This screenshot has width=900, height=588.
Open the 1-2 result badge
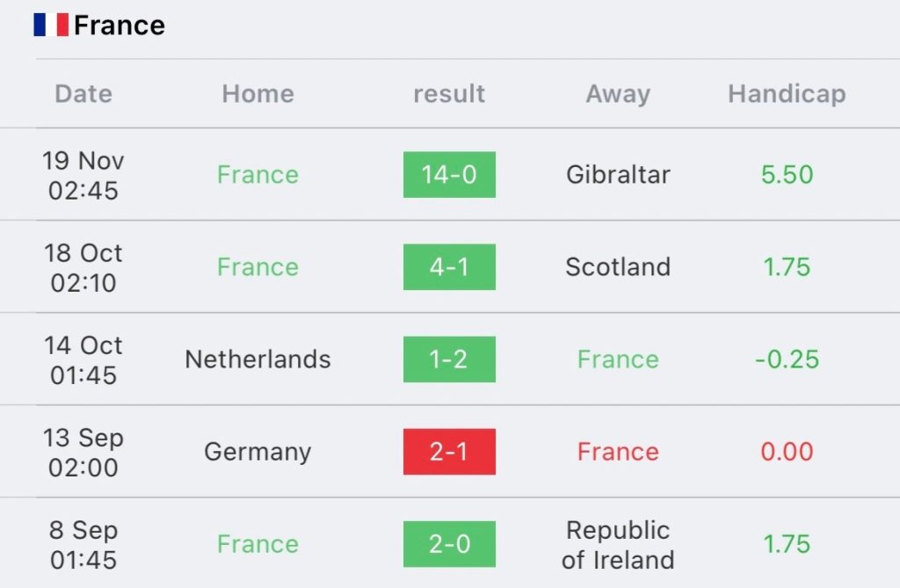click(x=449, y=359)
